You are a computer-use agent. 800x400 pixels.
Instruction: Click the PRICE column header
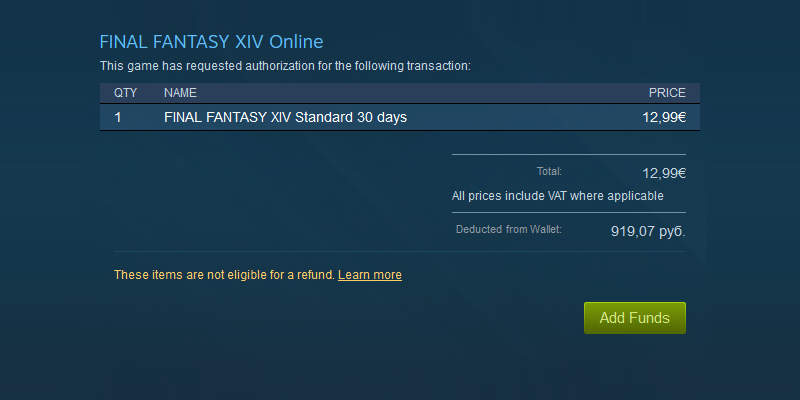click(667, 93)
